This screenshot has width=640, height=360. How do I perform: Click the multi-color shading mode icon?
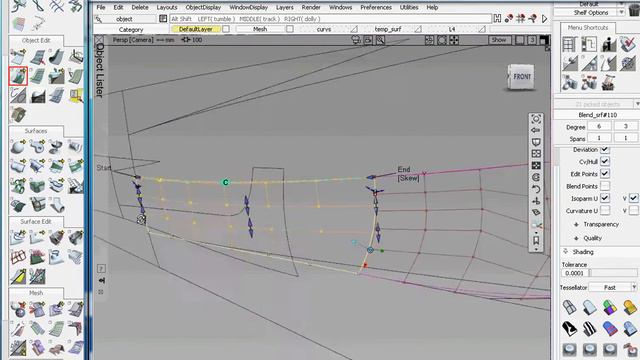click(x=609, y=307)
